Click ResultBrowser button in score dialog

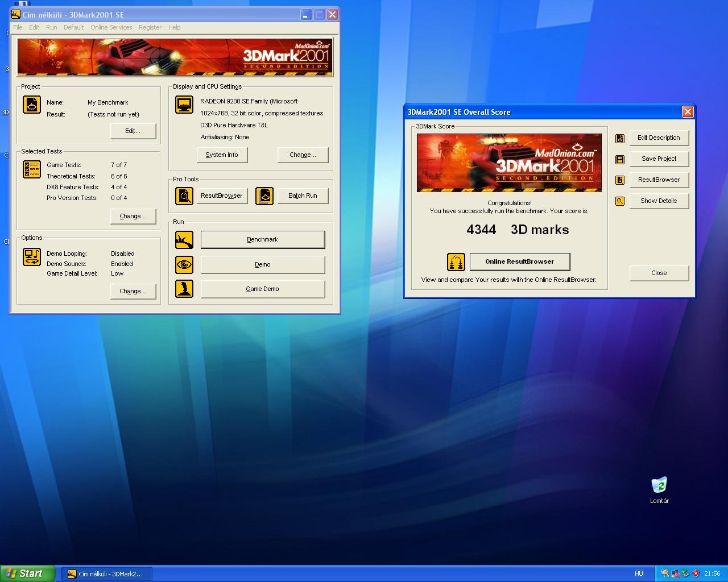click(x=659, y=180)
